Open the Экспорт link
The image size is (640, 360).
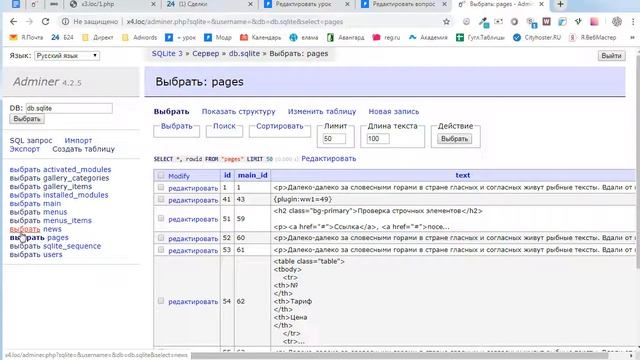coord(25,149)
